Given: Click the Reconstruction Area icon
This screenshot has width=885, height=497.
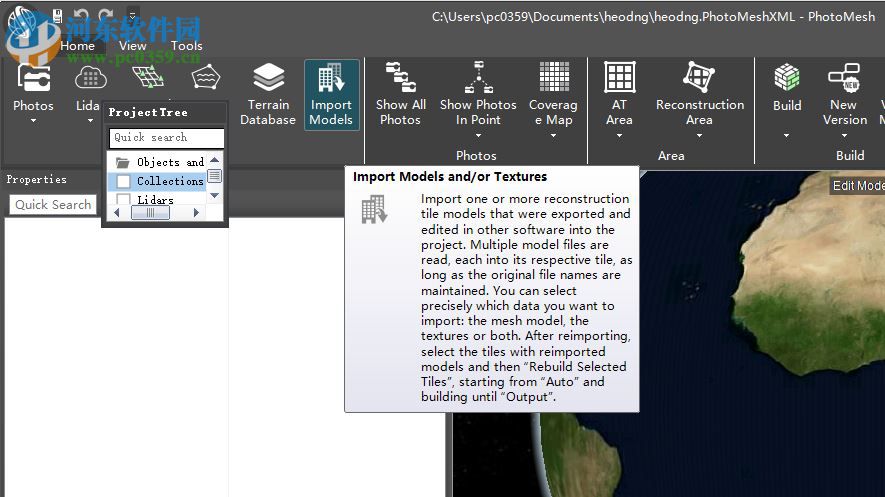Looking at the screenshot, I should pyautogui.click(x=699, y=78).
